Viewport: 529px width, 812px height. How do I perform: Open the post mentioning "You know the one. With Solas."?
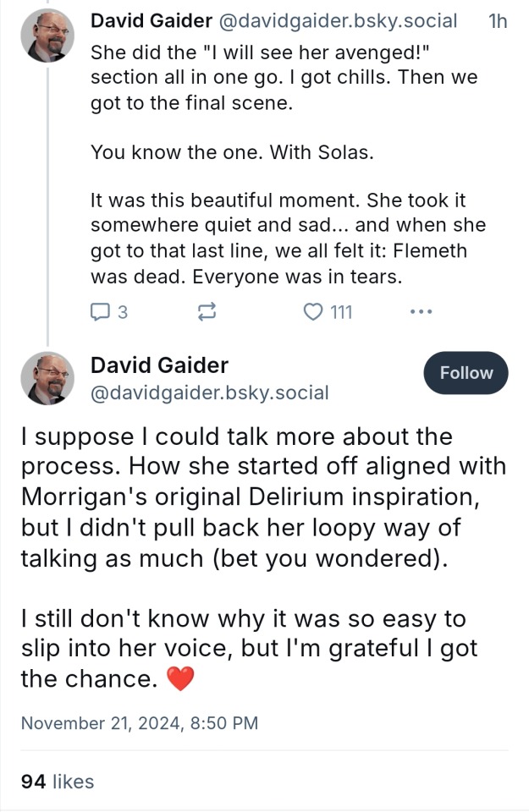[x=232, y=153]
